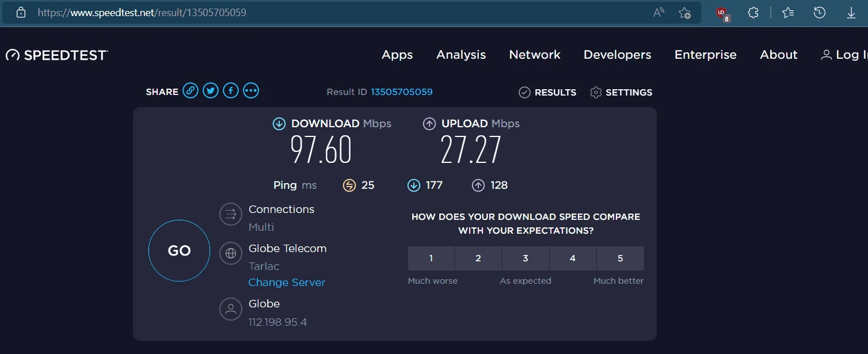
Task: Click upload latency icon beside 128
Action: pos(478,185)
